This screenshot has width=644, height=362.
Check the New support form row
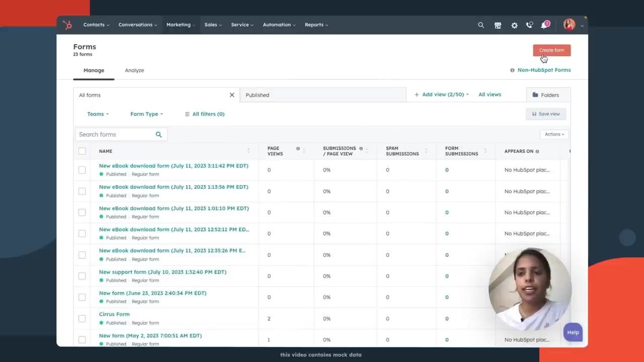(82, 276)
